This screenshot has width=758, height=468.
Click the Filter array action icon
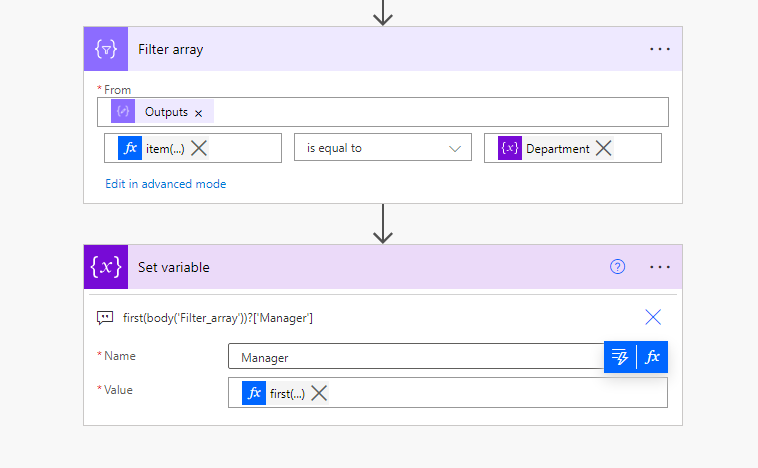coord(106,49)
